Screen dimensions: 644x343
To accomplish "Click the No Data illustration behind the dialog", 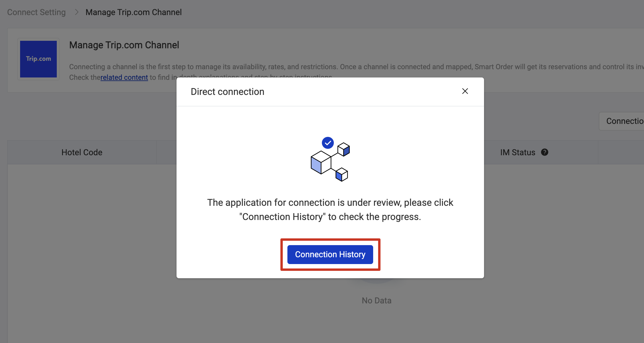I will (x=376, y=281).
